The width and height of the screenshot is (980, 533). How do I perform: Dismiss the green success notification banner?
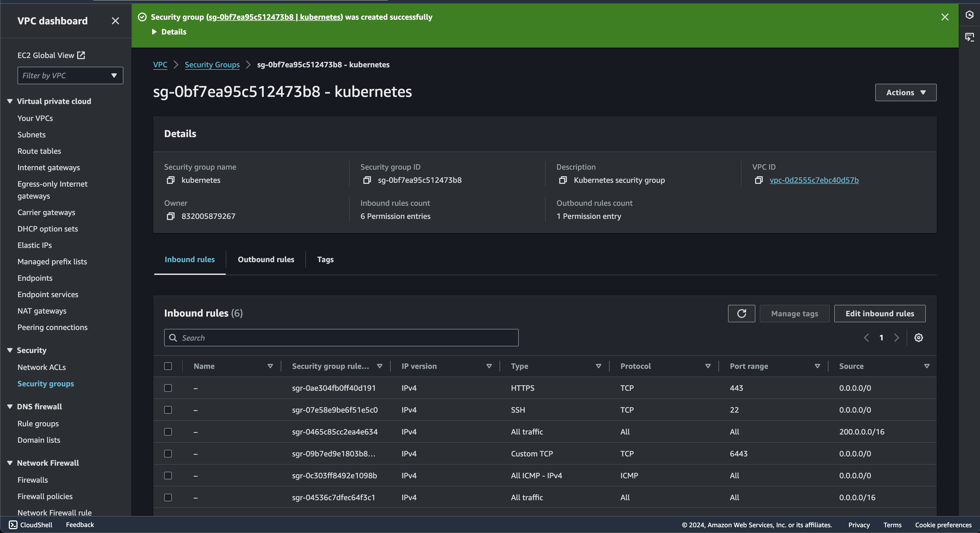pos(945,17)
